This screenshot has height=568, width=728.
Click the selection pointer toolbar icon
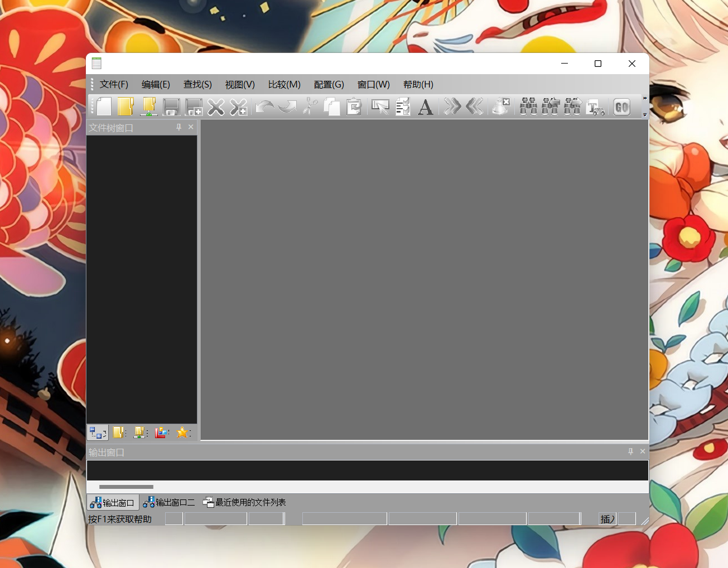[x=380, y=106]
